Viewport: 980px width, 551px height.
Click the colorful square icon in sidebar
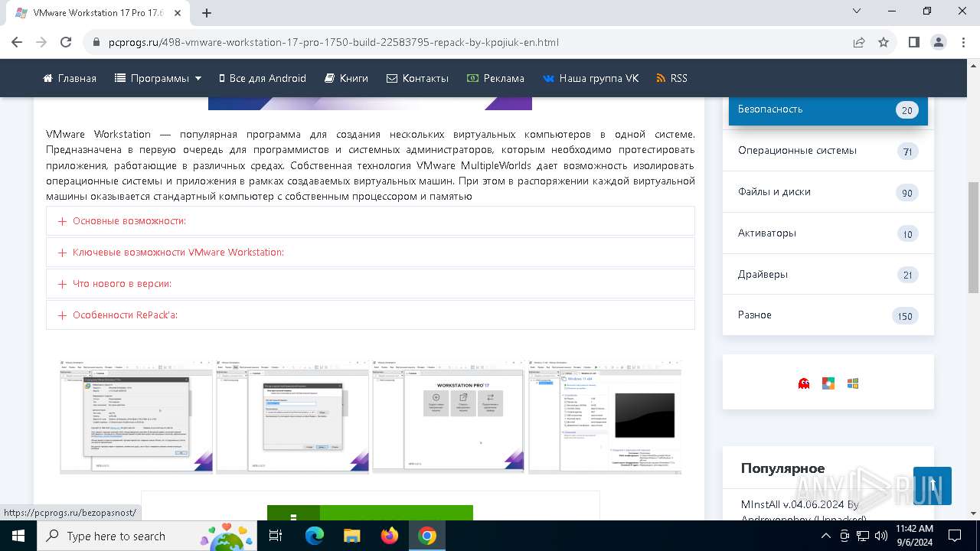pyautogui.click(x=828, y=383)
